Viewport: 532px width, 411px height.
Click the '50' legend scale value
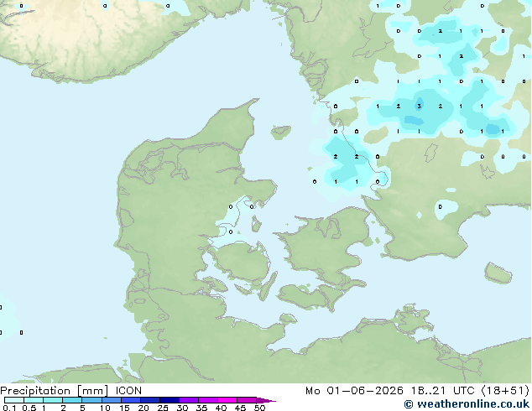pyautogui.click(x=259, y=408)
